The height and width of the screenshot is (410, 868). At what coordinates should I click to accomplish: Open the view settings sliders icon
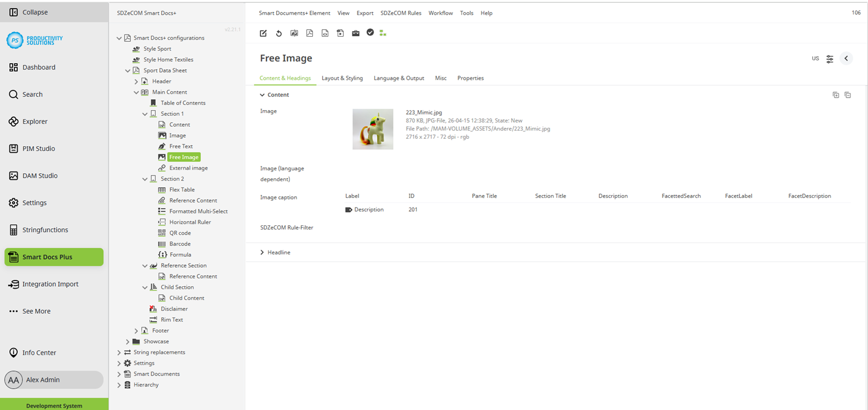(x=830, y=58)
